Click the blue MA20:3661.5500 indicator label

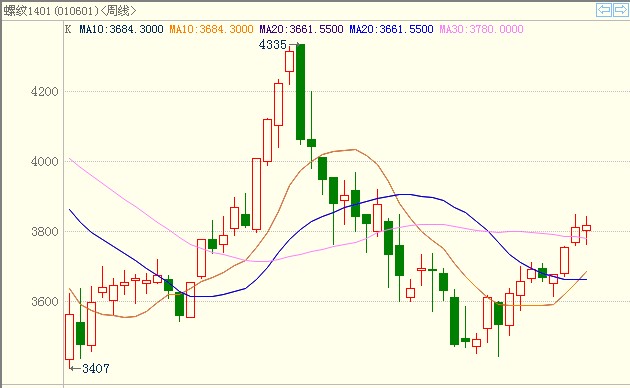[391, 29]
